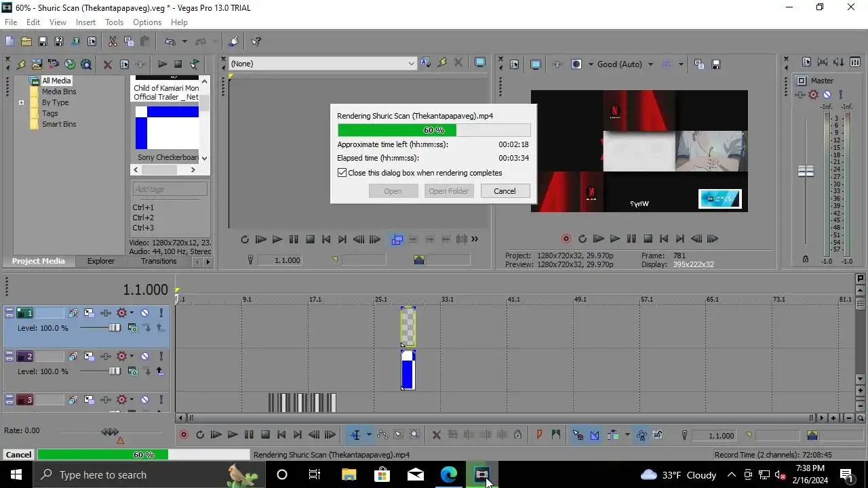Expand the Undo history dropdown arrow

point(184,41)
